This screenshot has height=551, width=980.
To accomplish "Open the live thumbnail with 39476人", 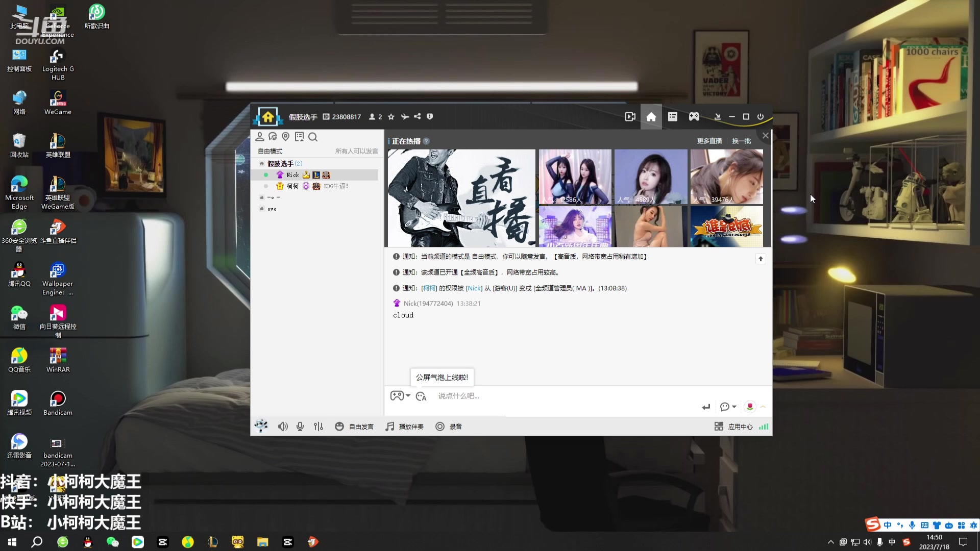I will coord(727,177).
